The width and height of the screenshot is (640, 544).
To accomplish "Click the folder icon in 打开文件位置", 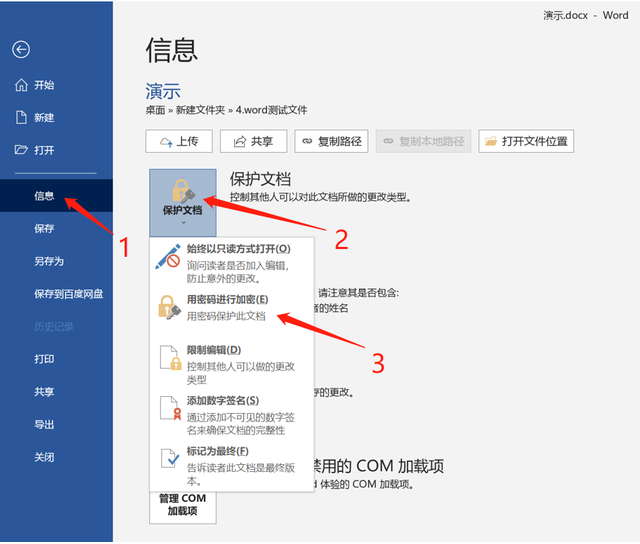I will [491, 141].
